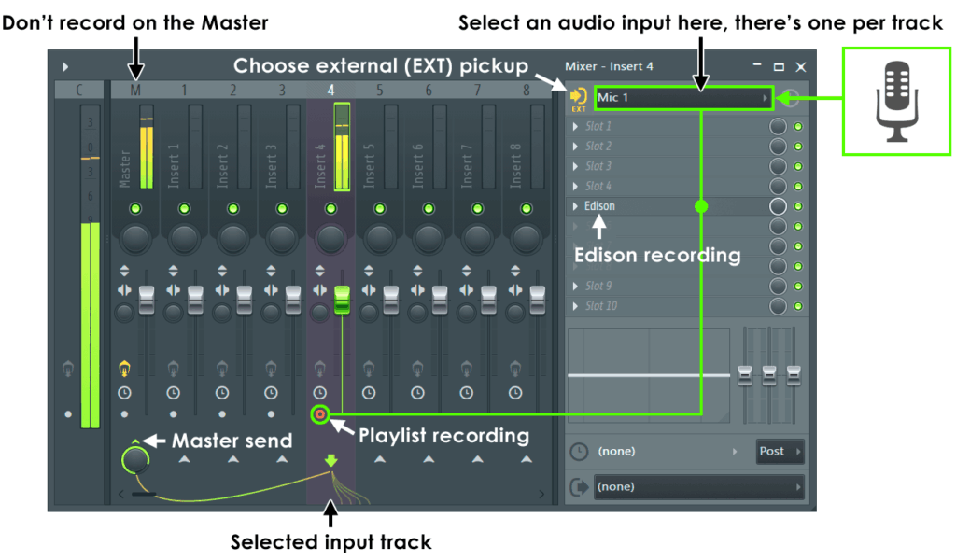Viewport: 956px width, 560px height.
Task: Mute the Master track with its green LED
Action: coord(135,209)
